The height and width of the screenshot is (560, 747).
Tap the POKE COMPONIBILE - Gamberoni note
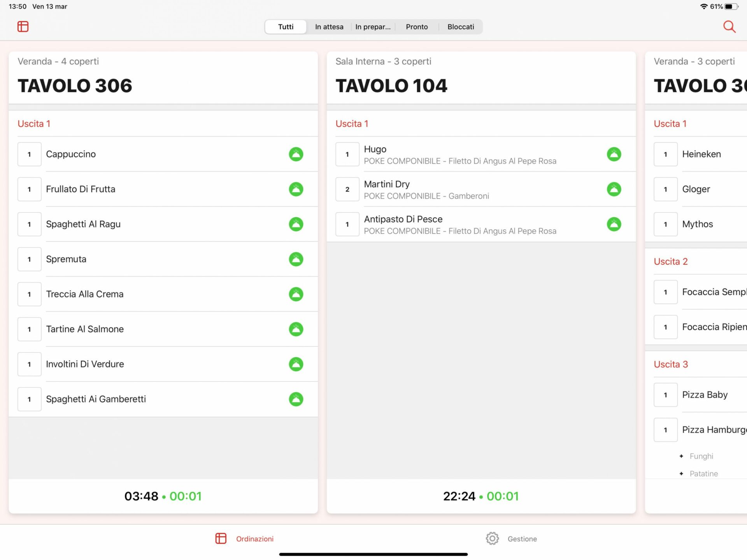[426, 196]
